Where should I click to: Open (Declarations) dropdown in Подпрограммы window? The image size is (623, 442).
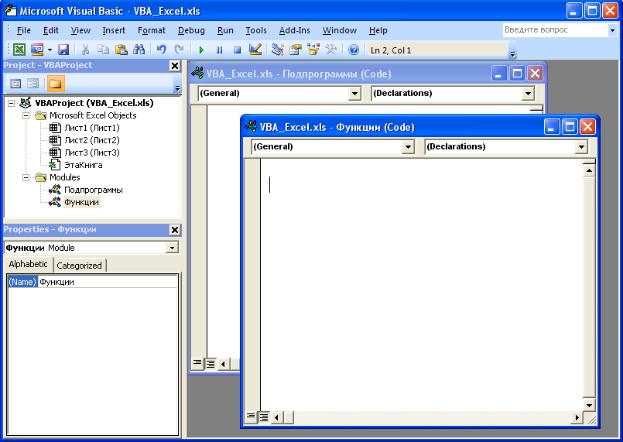(x=527, y=94)
